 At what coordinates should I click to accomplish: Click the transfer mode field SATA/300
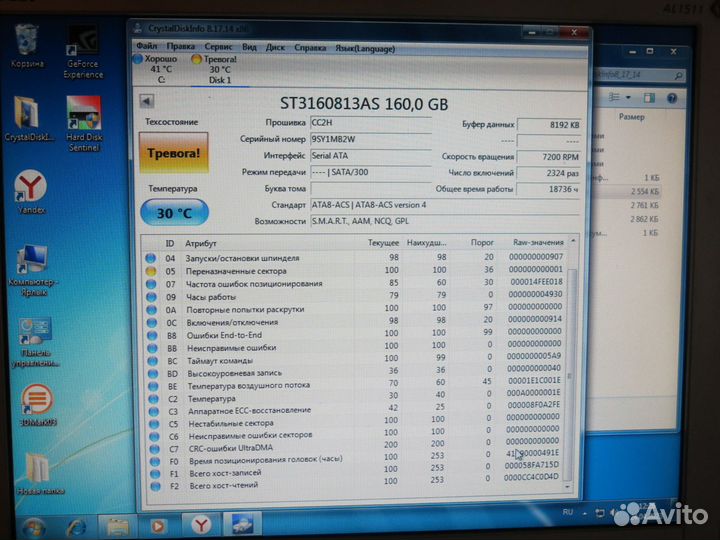(x=371, y=173)
